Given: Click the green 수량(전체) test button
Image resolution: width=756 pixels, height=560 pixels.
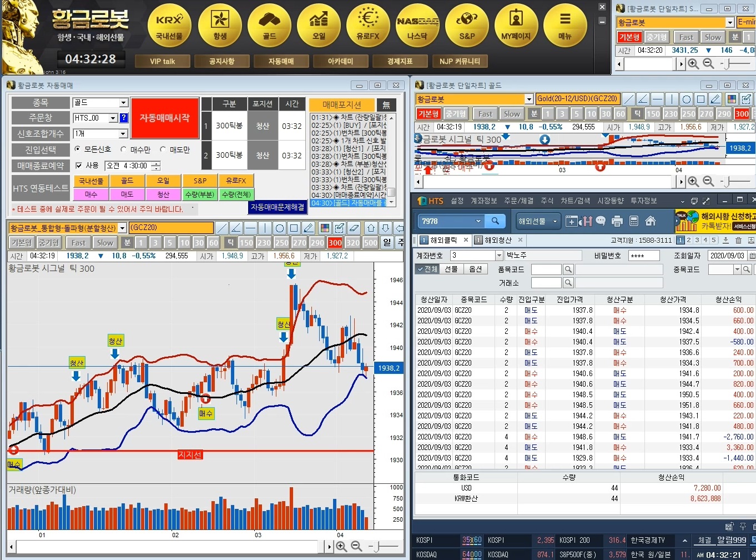Looking at the screenshot, I should click(x=236, y=194).
